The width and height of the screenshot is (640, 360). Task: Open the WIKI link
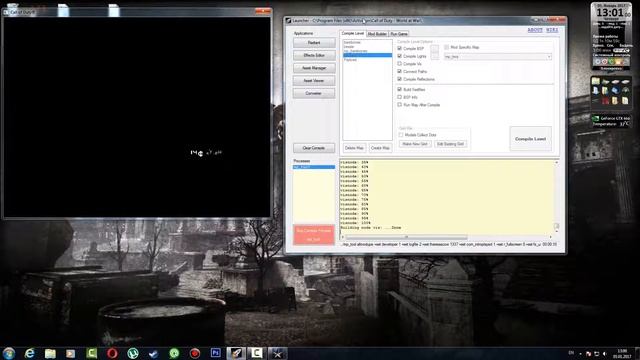coord(552,30)
